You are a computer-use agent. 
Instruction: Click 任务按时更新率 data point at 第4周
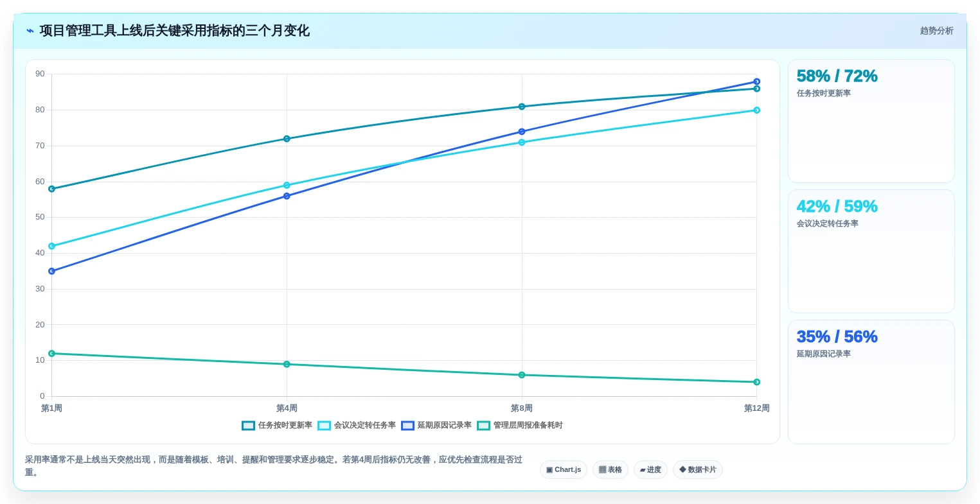287,139
